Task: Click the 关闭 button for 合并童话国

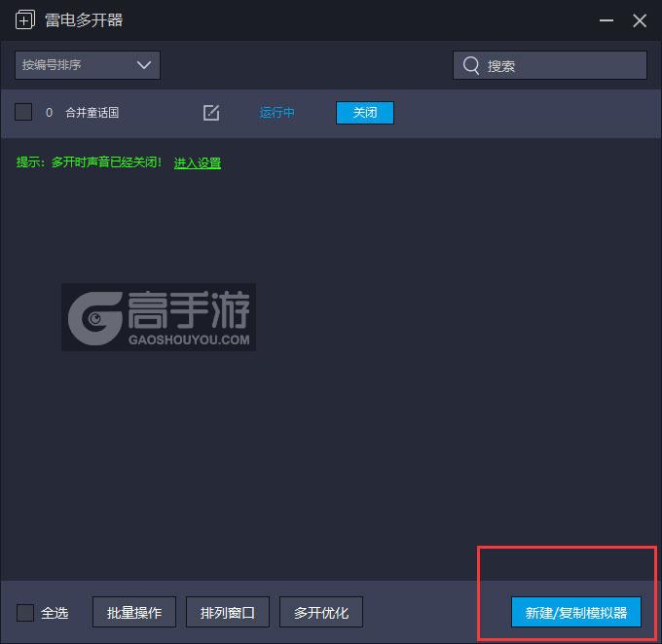Action: [x=365, y=113]
